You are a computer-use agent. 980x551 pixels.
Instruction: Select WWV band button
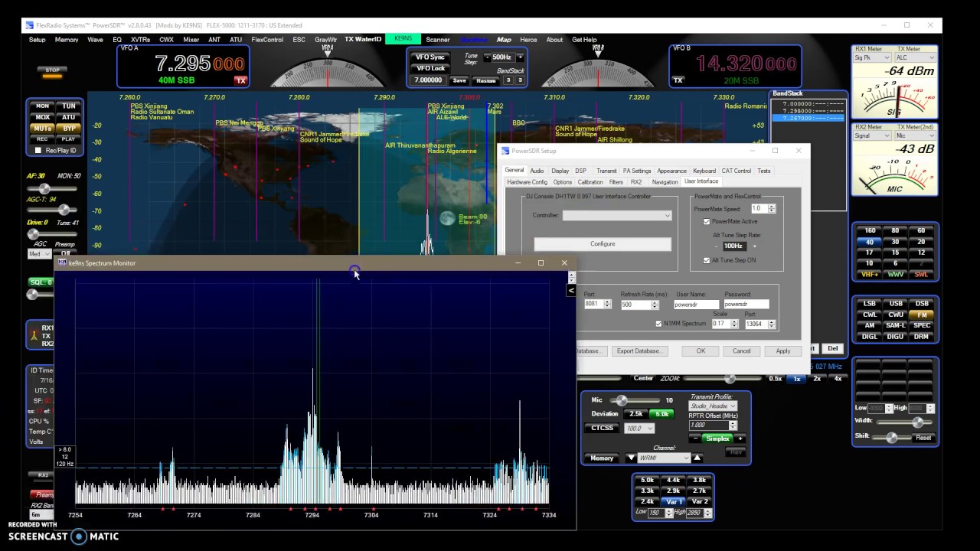click(895, 274)
